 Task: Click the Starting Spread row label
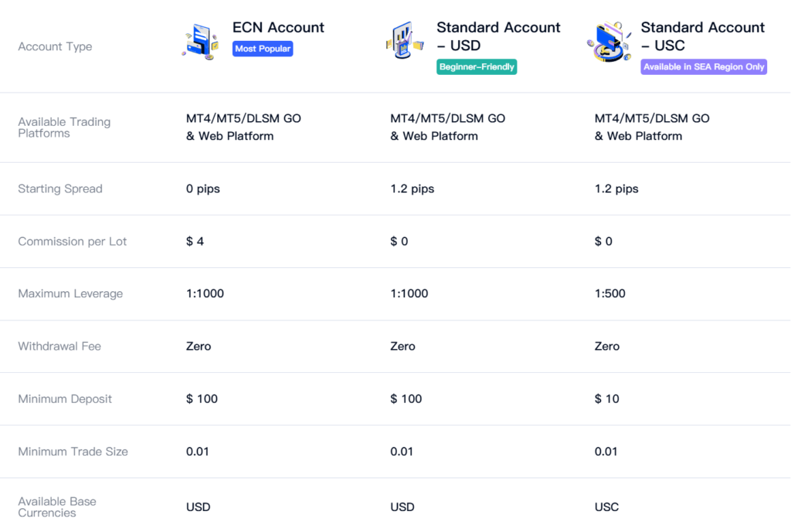pyautogui.click(x=60, y=188)
